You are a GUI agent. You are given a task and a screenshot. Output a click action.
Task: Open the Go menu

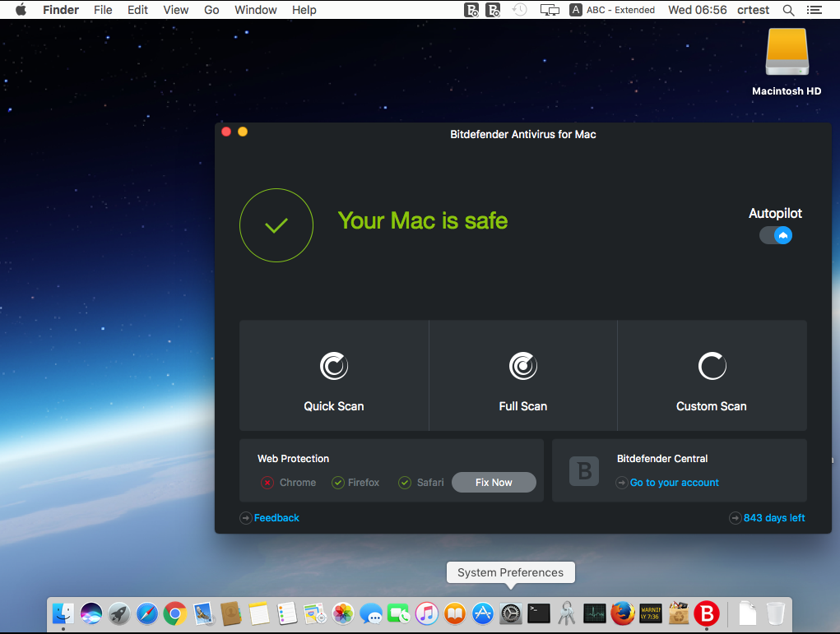pos(211,10)
